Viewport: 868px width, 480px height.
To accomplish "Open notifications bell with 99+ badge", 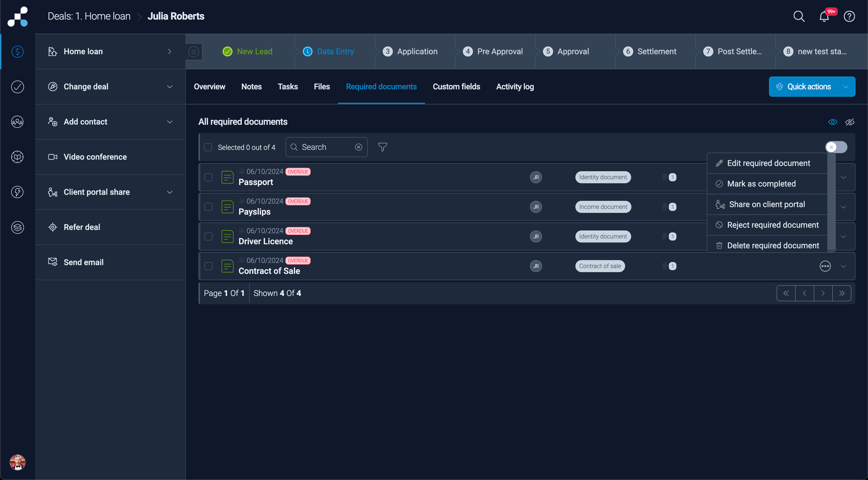I will point(825,16).
